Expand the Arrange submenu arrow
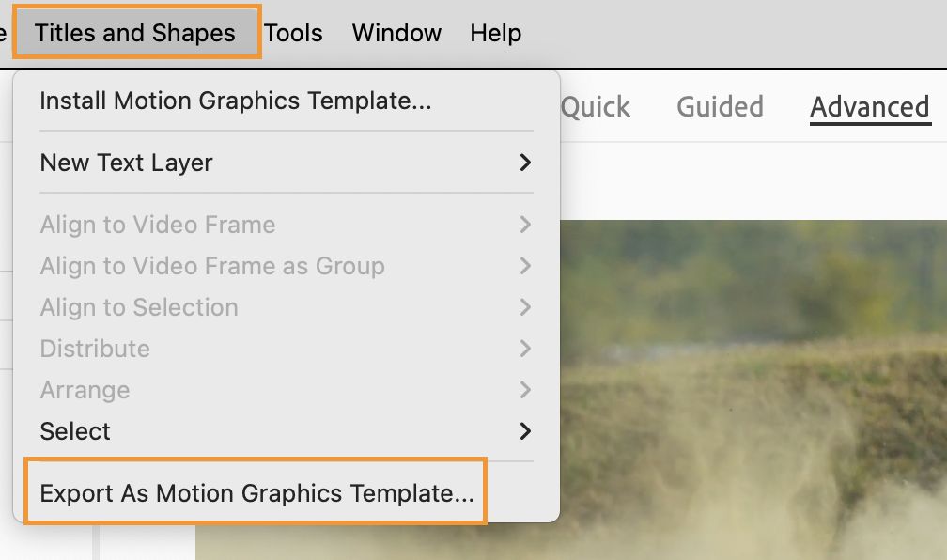 coord(525,390)
